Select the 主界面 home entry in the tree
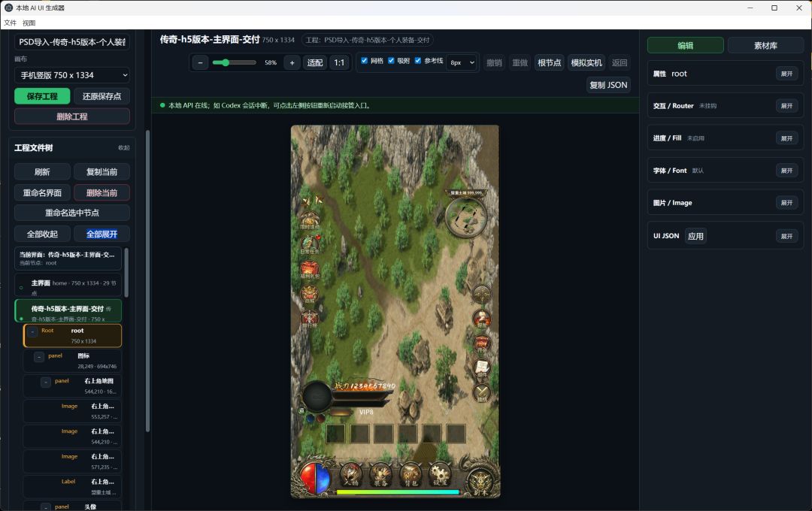 (x=68, y=286)
